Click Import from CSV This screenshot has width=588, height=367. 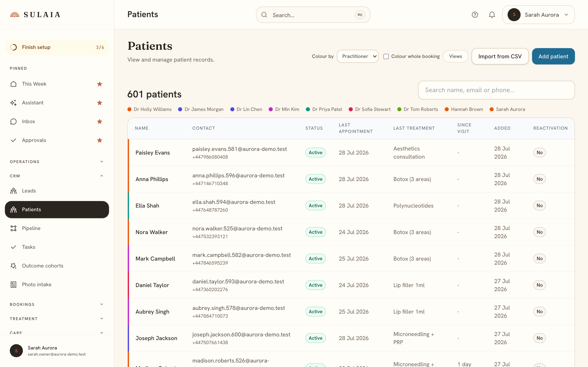point(500,56)
